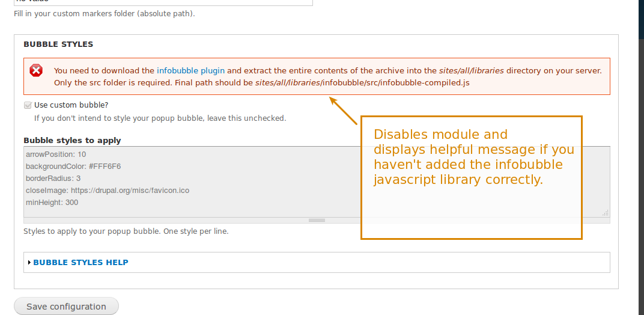Image resolution: width=644 pixels, height=315 pixels.
Task: Click the custom markers folder text field
Action: 163,2
